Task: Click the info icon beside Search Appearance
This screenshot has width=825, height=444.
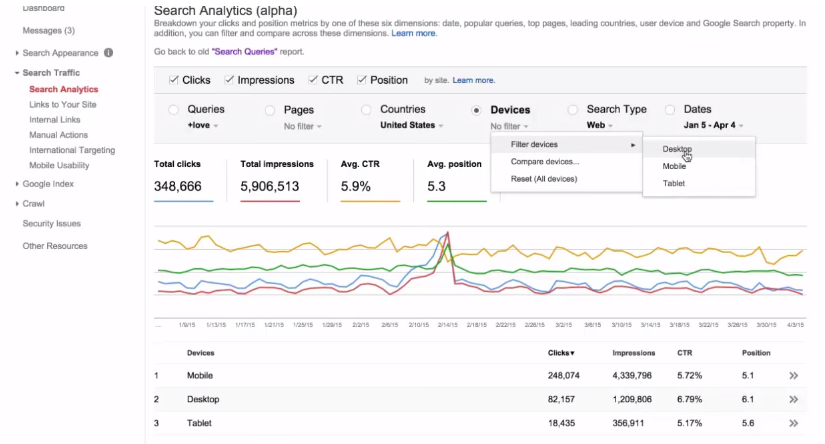Action: 108,53
